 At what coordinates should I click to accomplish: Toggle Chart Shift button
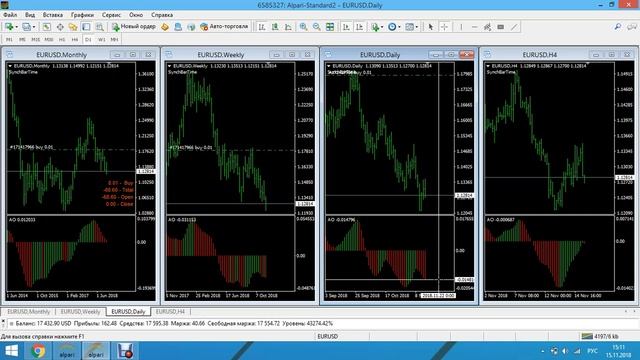pyautogui.click(x=360, y=27)
